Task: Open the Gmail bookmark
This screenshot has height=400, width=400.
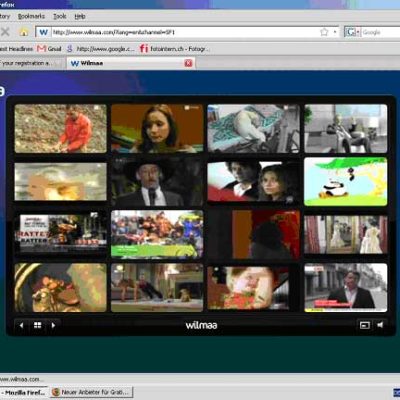Action: pos(49,49)
